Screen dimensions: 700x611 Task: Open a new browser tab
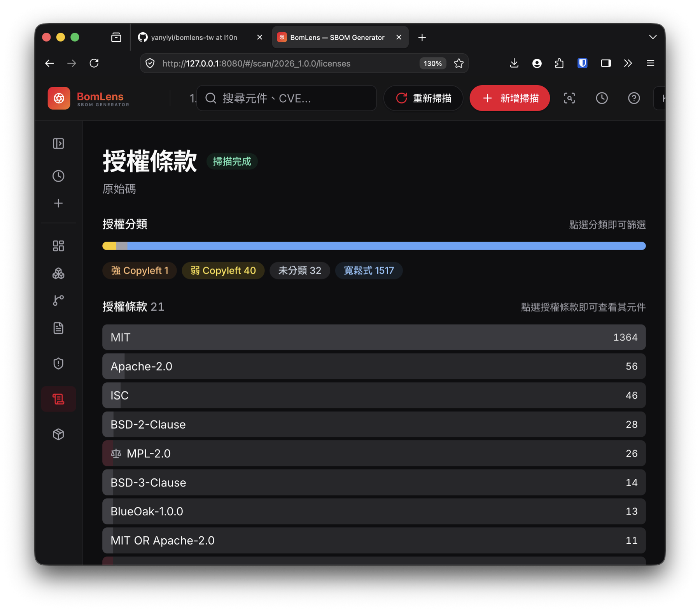(422, 37)
